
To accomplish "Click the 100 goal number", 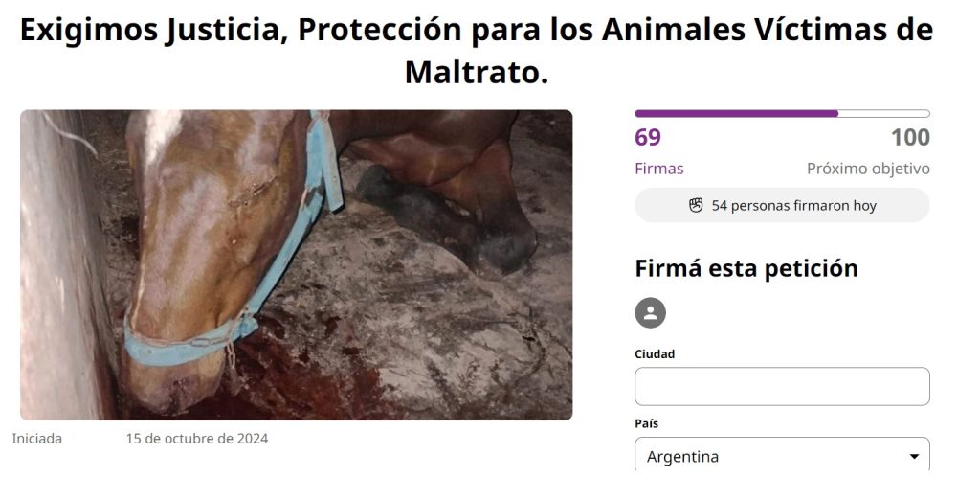I will coord(911,138).
